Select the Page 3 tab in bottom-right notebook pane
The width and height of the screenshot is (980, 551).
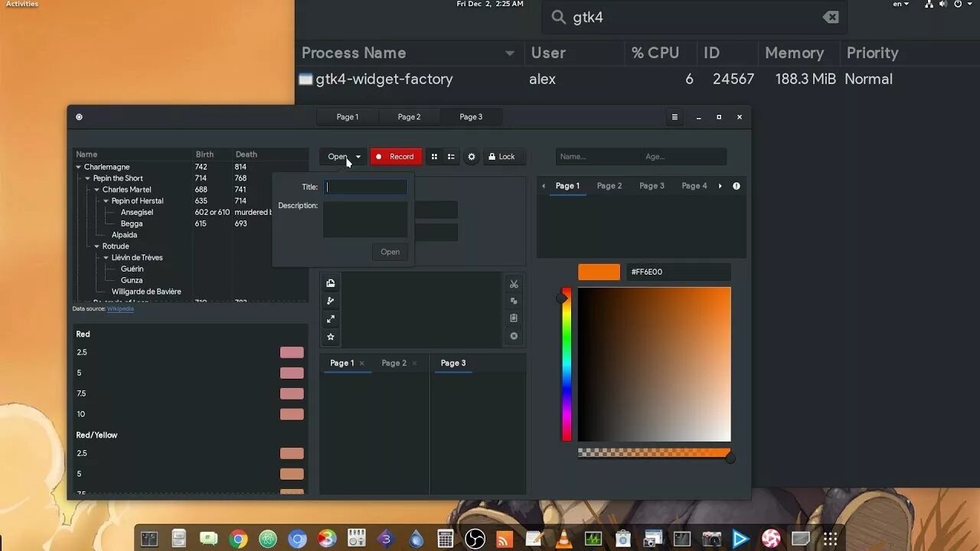[453, 363]
